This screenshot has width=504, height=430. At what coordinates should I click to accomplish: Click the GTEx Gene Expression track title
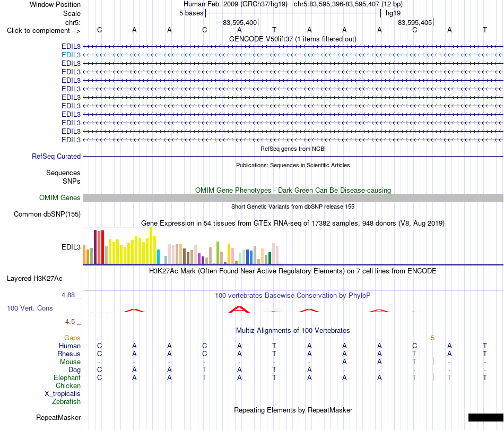pos(293,223)
